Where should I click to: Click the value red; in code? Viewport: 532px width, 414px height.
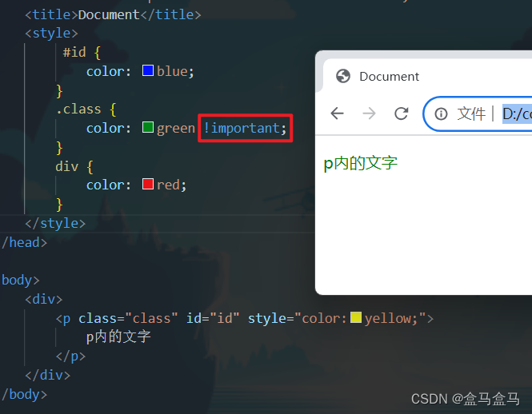pyautogui.click(x=172, y=185)
